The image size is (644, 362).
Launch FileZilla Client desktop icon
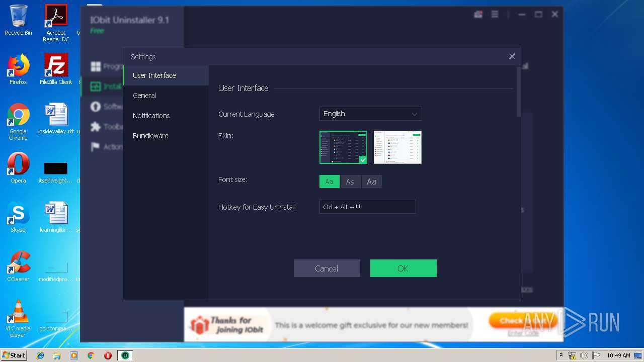pyautogui.click(x=56, y=69)
